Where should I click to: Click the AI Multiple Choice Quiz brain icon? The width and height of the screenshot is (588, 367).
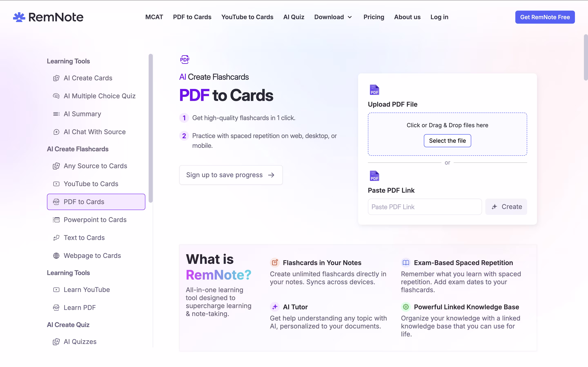56,96
